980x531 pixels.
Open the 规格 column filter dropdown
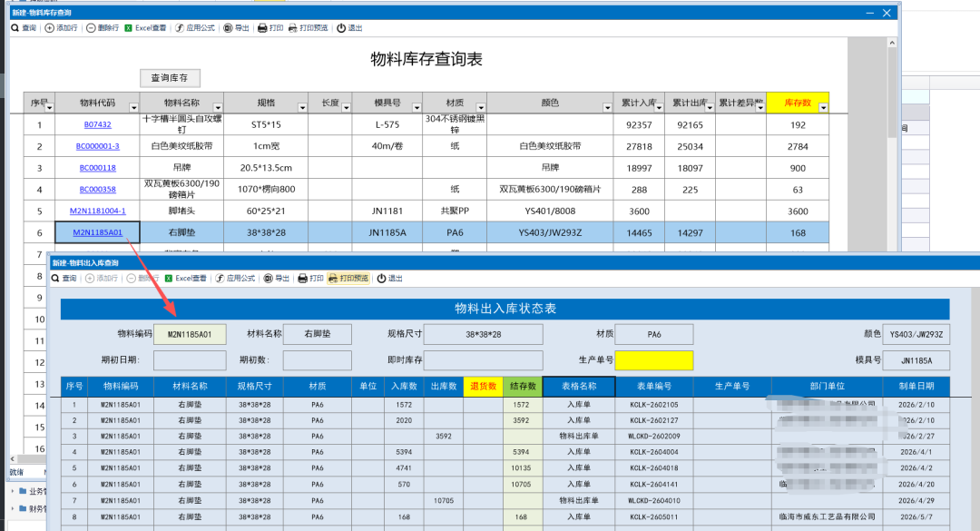302,108
